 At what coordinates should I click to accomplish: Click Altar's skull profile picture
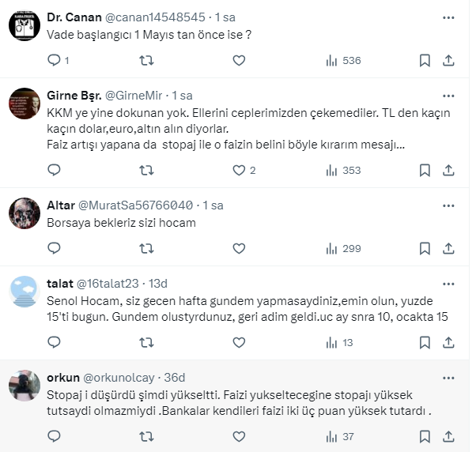pos(25,213)
